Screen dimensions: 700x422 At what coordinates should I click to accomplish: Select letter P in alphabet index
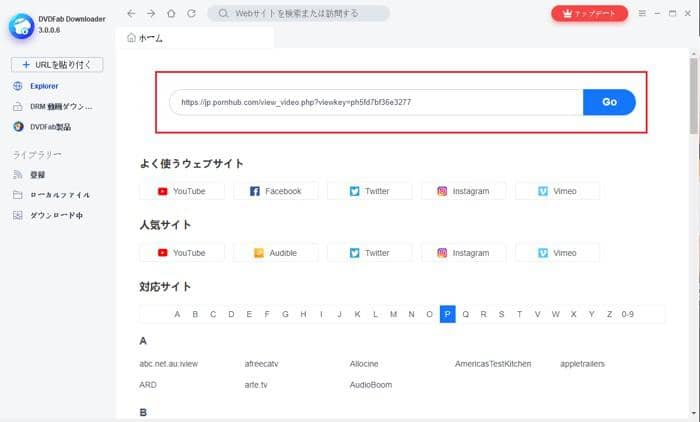point(447,314)
